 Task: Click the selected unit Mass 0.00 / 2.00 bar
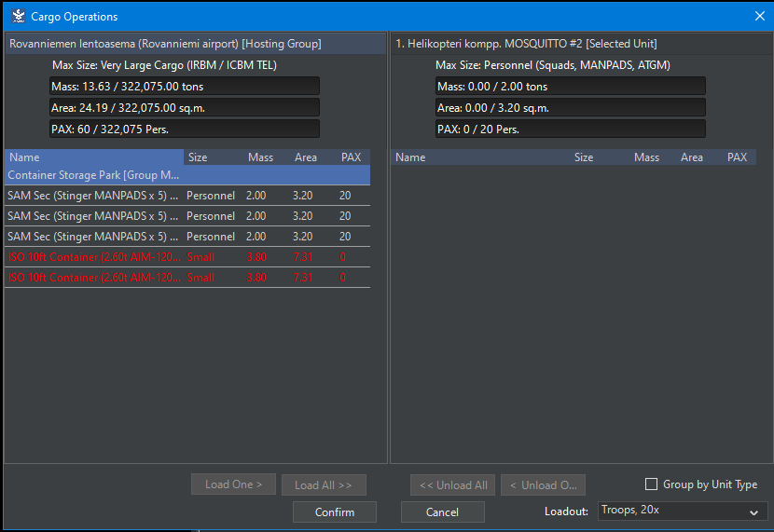point(571,87)
